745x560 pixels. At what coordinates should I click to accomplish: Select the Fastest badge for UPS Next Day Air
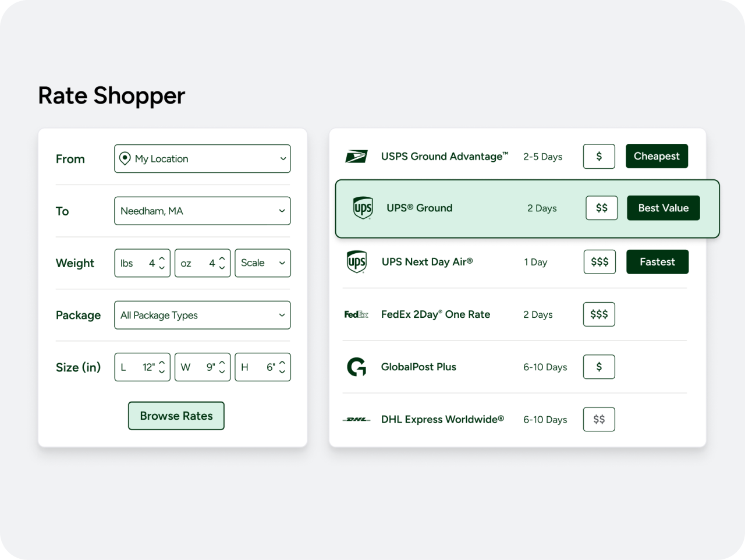pyautogui.click(x=657, y=262)
